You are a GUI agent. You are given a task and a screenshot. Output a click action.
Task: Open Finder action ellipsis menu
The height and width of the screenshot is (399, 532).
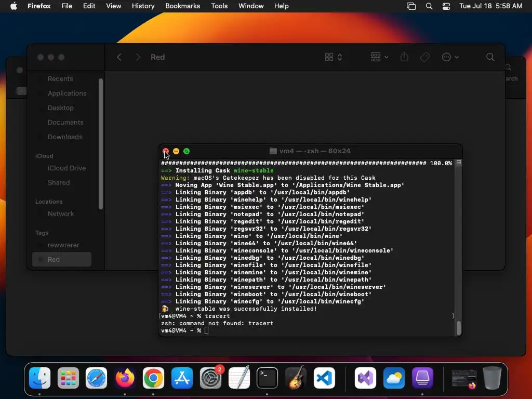[x=450, y=57]
